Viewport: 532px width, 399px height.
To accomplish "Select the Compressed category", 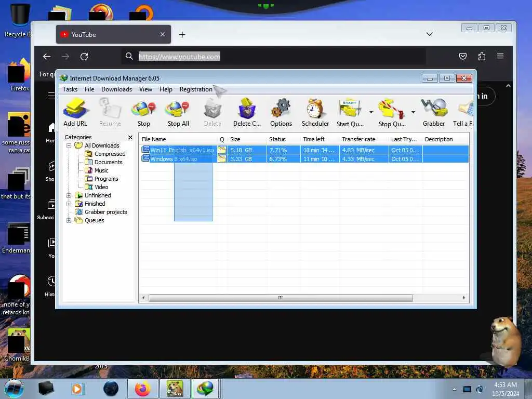I will point(110,154).
